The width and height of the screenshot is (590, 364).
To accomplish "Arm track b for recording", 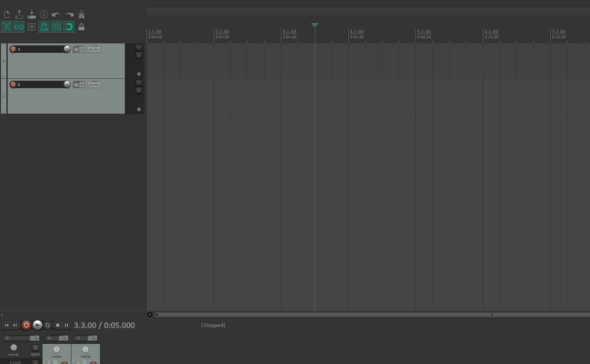I will 13,84.
